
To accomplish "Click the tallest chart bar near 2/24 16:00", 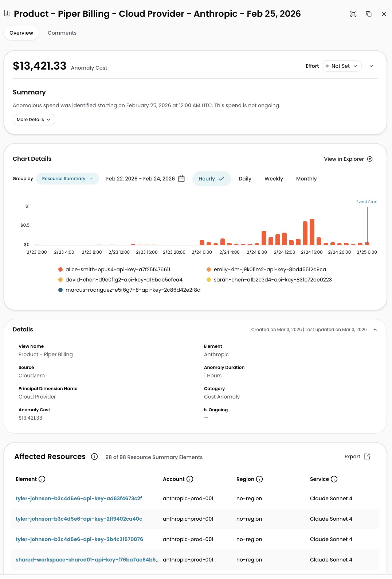I will point(312,232).
